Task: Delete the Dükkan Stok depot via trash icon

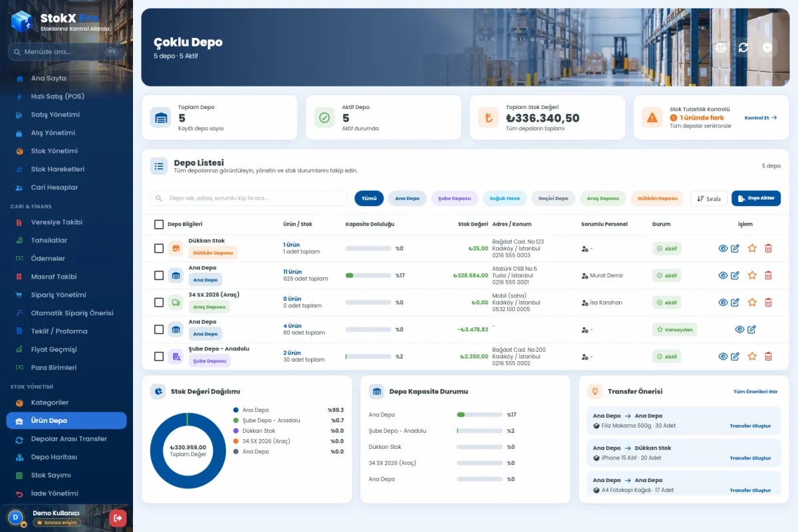Action: click(768, 248)
